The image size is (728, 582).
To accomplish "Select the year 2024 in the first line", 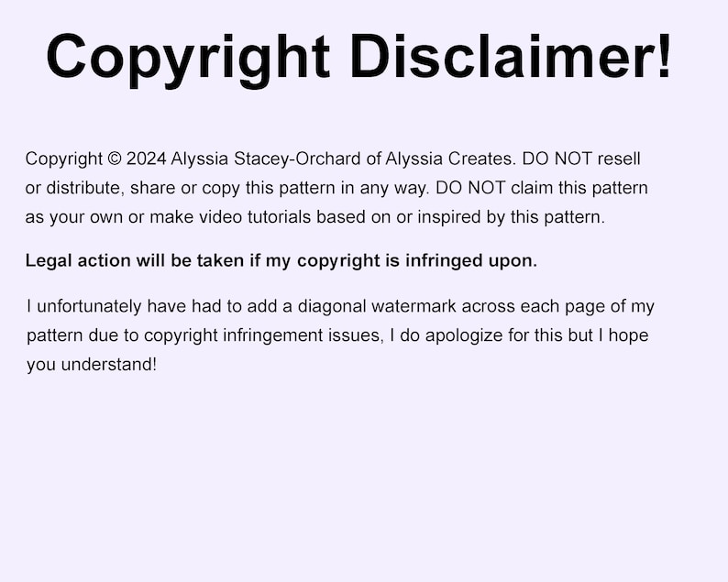I will click(147, 159).
